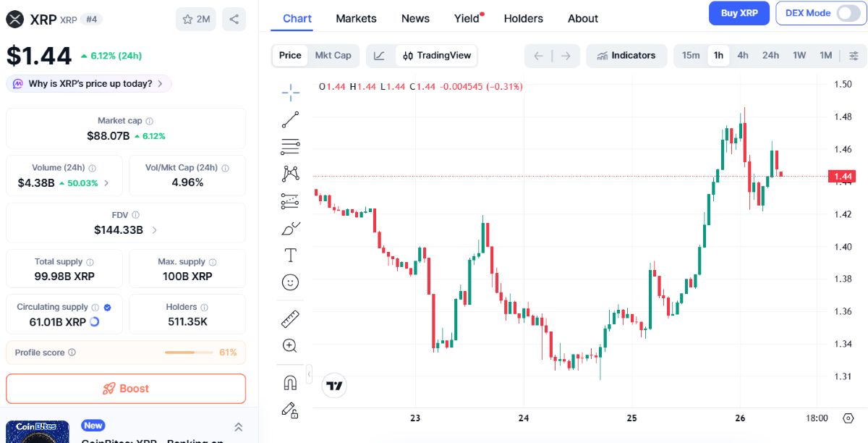The width and height of the screenshot is (868, 443).
Task: Click the FDV info icon
Action: click(x=136, y=215)
